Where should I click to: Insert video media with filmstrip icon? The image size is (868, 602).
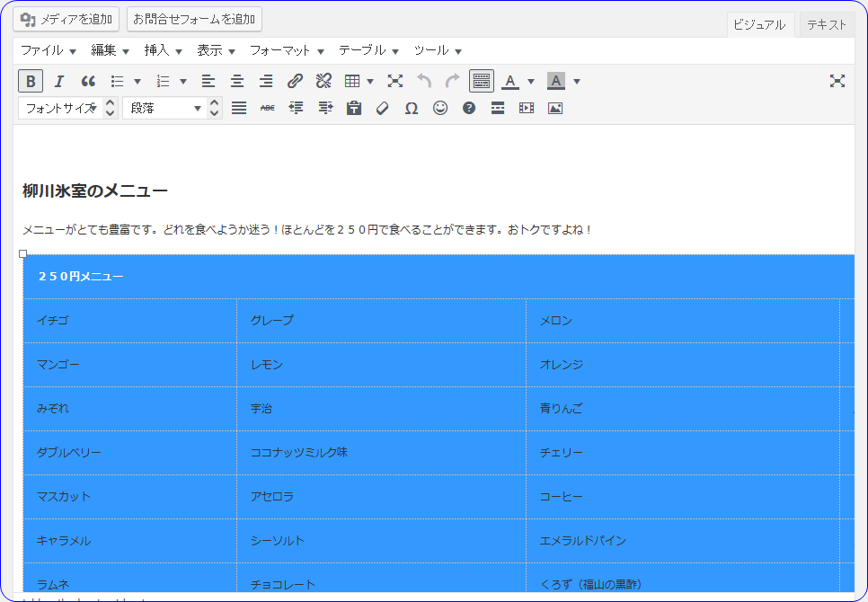527,108
